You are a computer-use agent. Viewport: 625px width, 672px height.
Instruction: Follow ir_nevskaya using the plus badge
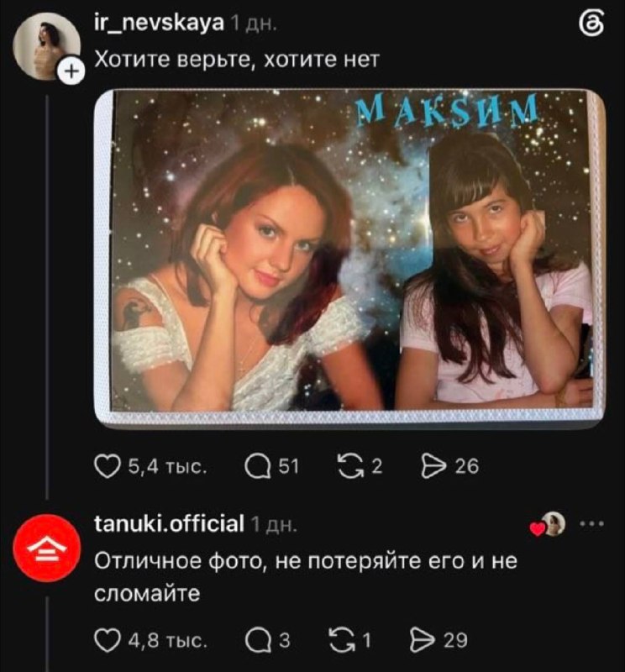click(x=71, y=71)
